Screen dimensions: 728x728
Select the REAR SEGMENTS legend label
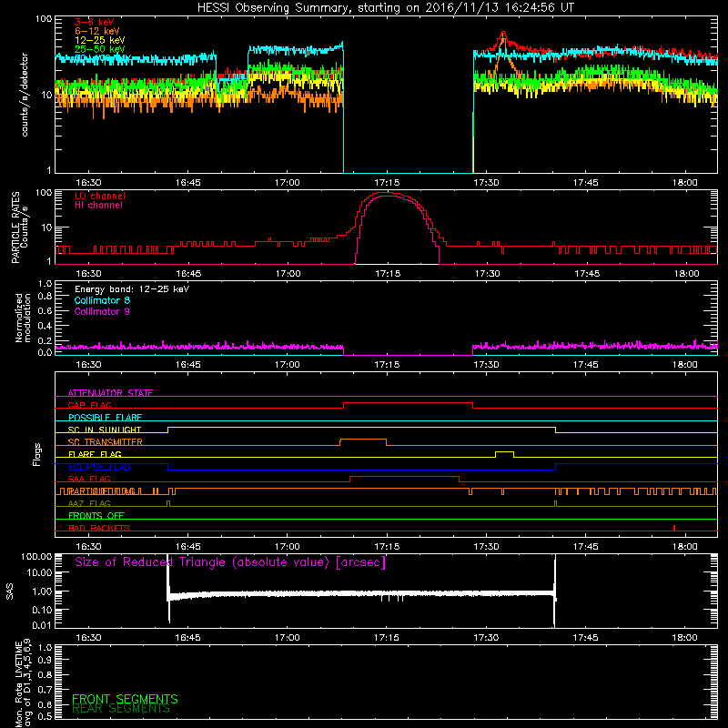(x=121, y=709)
